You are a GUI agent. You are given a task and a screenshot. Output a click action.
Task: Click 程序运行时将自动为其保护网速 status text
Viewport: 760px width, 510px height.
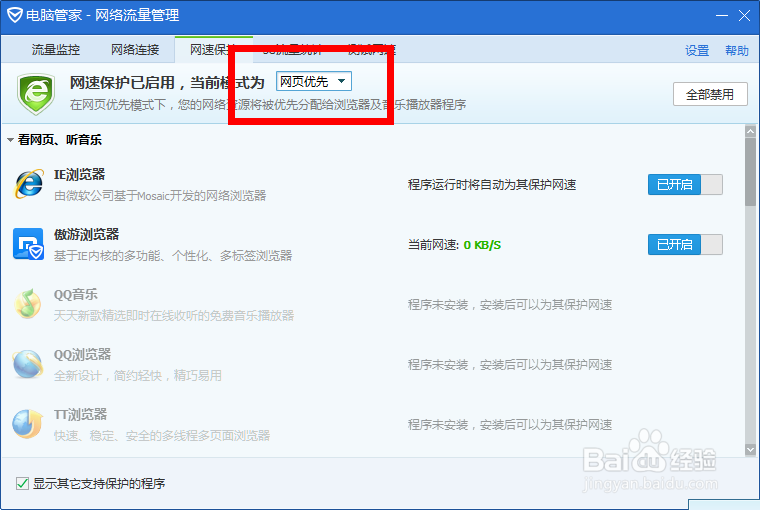point(492,185)
